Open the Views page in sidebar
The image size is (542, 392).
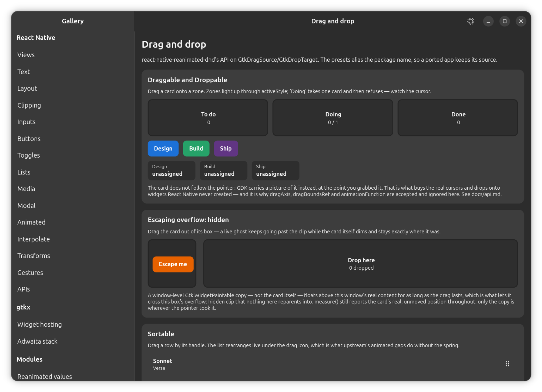click(x=73, y=55)
